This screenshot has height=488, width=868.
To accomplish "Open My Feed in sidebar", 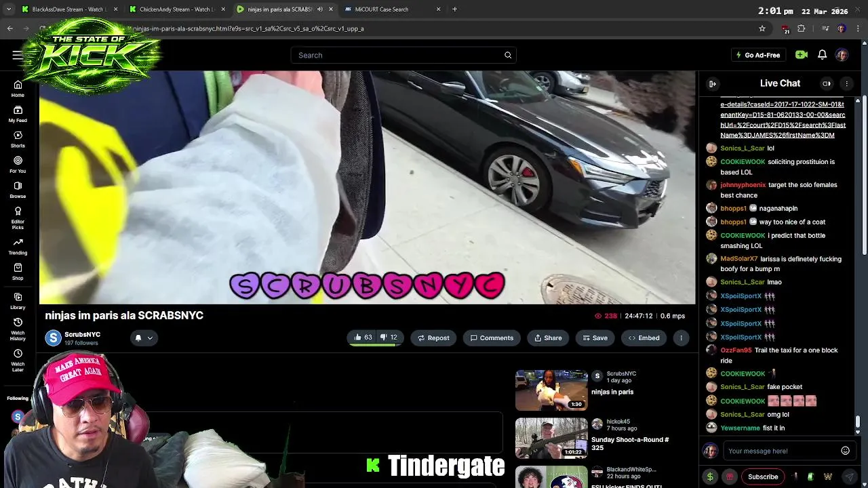I will (x=18, y=114).
